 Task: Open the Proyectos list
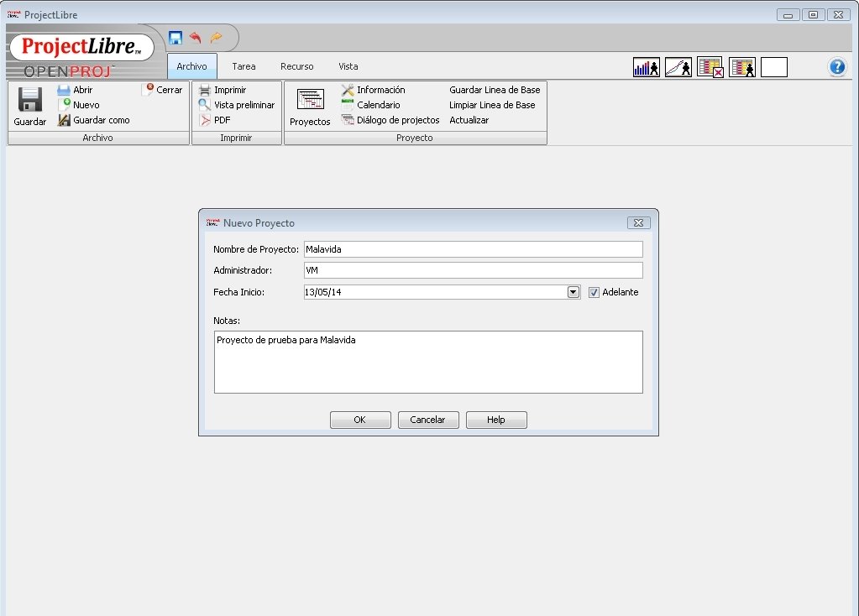click(x=310, y=107)
